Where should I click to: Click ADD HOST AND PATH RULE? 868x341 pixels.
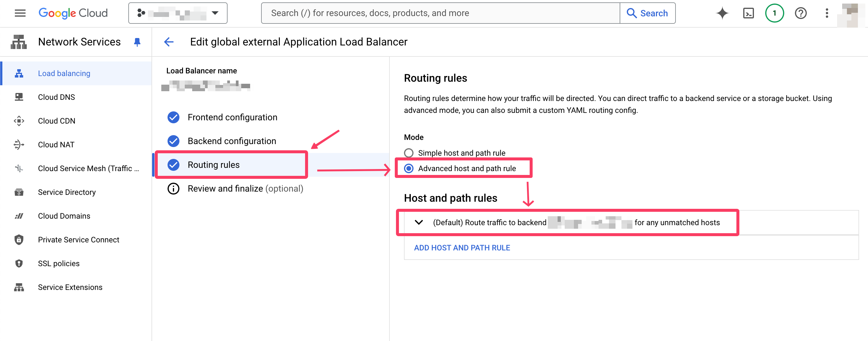coord(462,248)
